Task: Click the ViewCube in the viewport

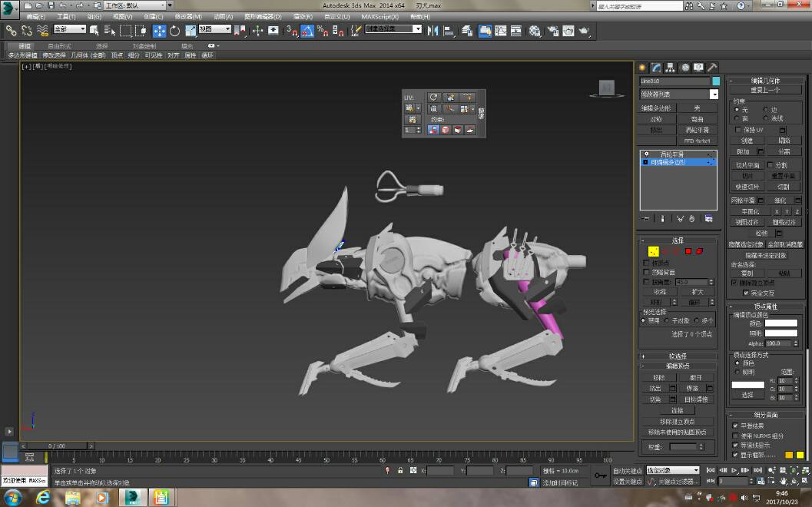Action: point(607,88)
